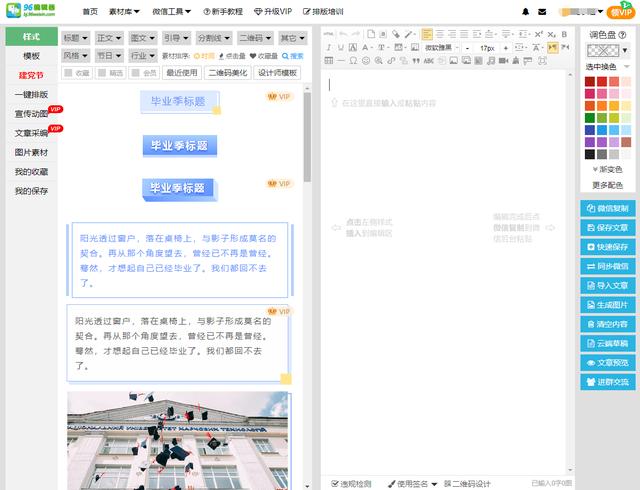The image size is (640, 490).
Task: Insert an emoji with the smiley icon
Action: coord(366,60)
